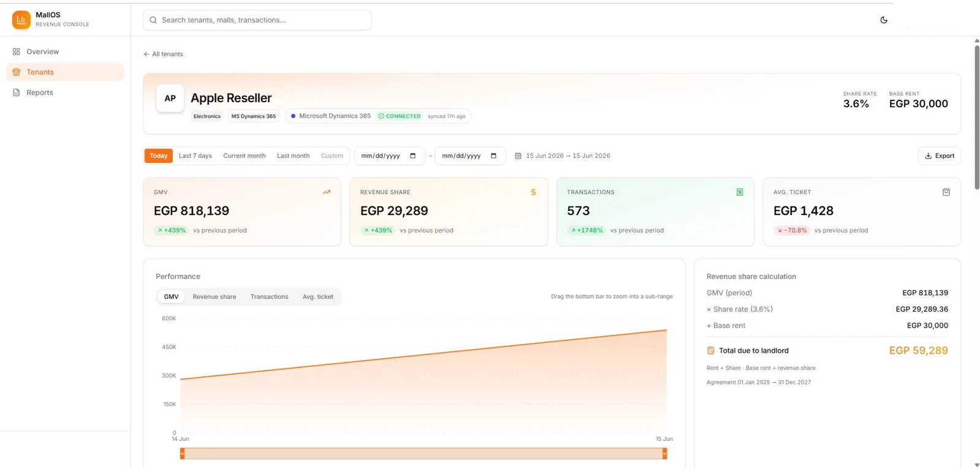Screen dimensions: 980x469
Task: Click the page vertical scrollbar
Action: pos(977,116)
